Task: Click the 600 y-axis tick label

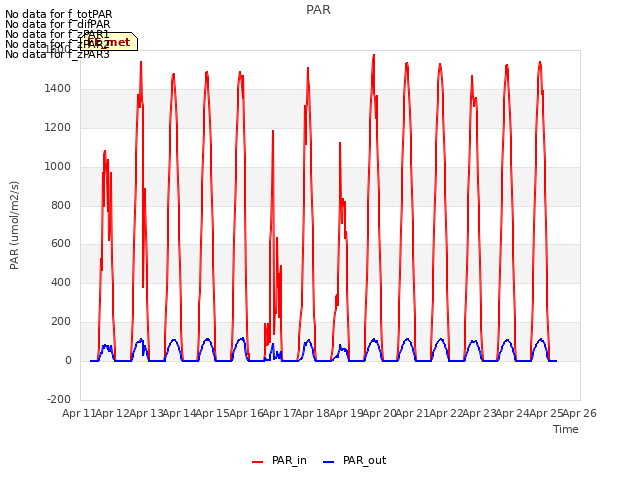Action: tap(61, 244)
